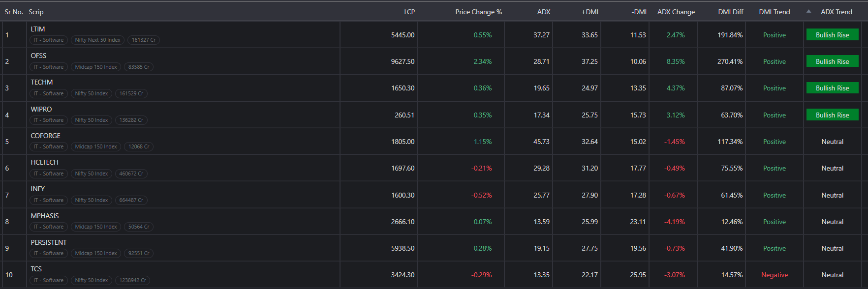Open the OFSS scrip

38,56
